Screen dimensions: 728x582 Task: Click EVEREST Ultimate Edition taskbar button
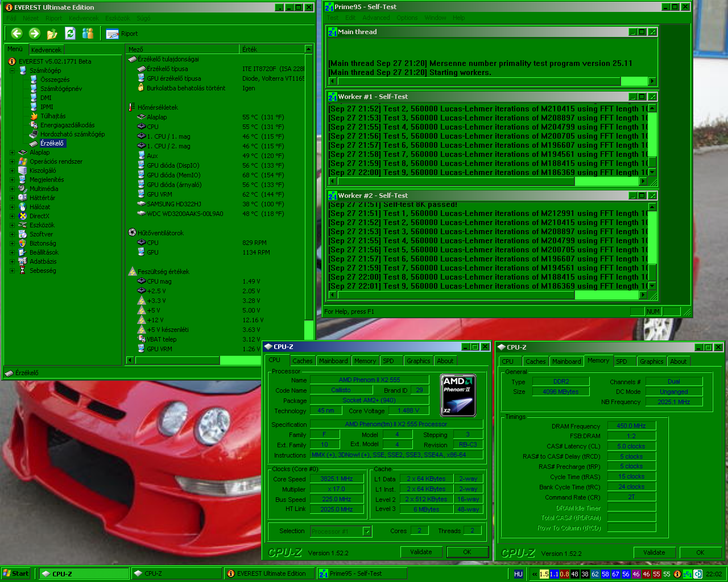[268, 573]
